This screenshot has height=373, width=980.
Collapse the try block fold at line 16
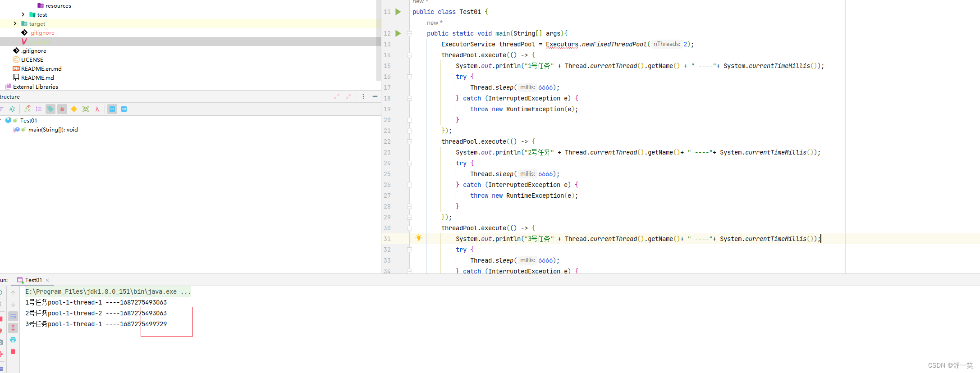coord(409,77)
